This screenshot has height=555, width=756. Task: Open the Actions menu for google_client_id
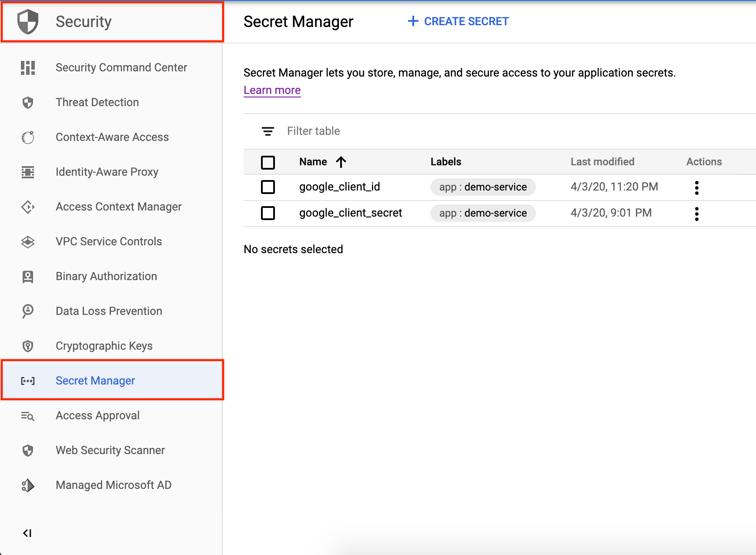(697, 187)
